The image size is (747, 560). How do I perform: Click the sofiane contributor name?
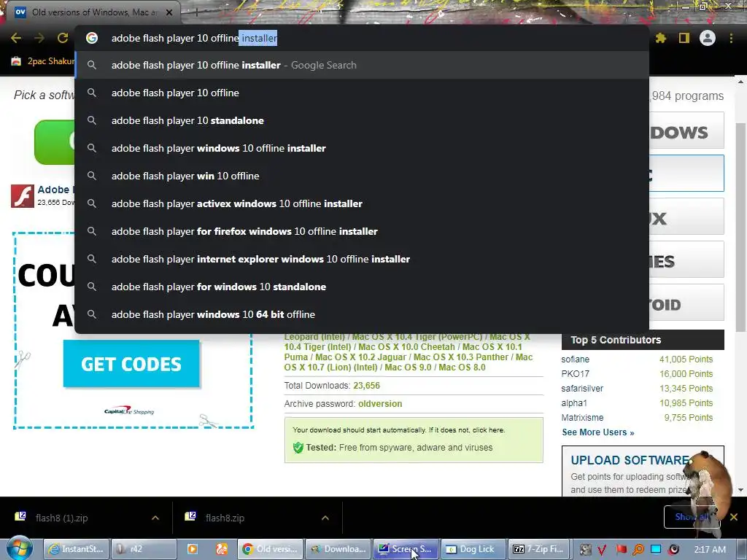click(575, 359)
